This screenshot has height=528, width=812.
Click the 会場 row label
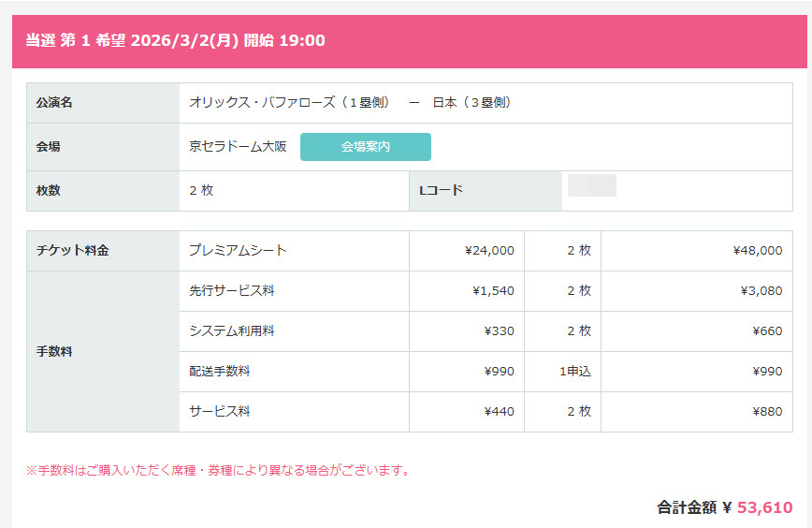click(x=48, y=147)
